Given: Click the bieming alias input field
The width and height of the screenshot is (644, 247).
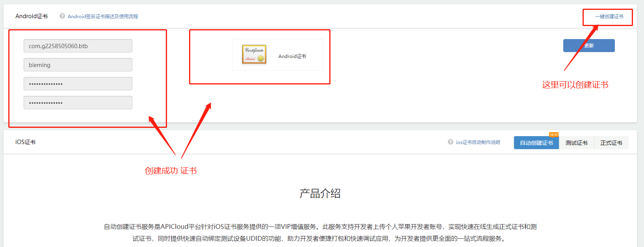Looking at the screenshot, I should [x=78, y=65].
